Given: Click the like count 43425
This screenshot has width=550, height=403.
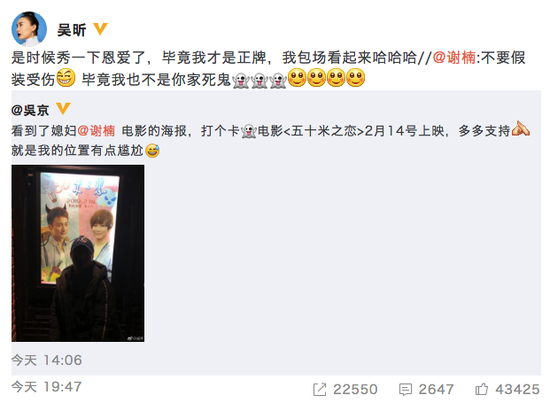Looking at the screenshot, I should 517,389.
